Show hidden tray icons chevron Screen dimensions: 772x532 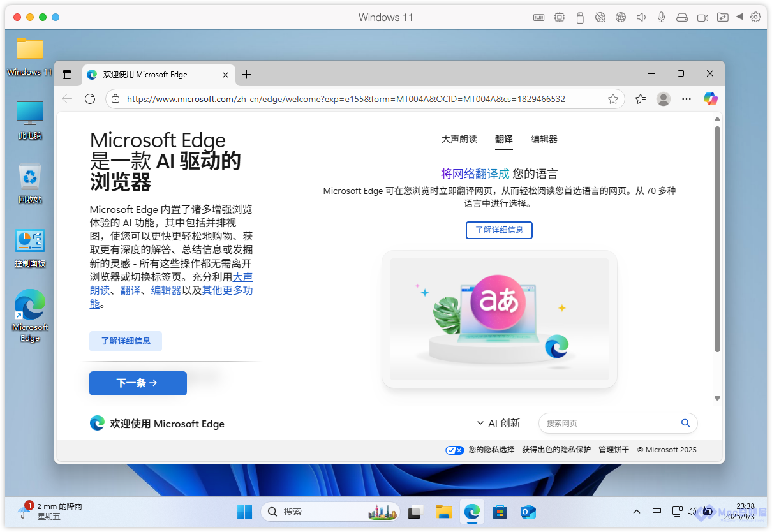tap(637, 512)
